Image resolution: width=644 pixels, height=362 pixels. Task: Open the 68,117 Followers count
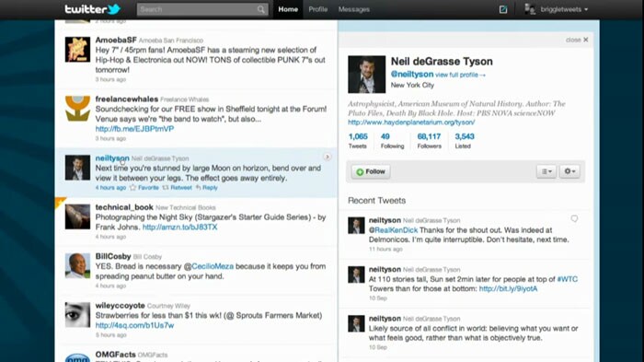pyautogui.click(x=429, y=141)
